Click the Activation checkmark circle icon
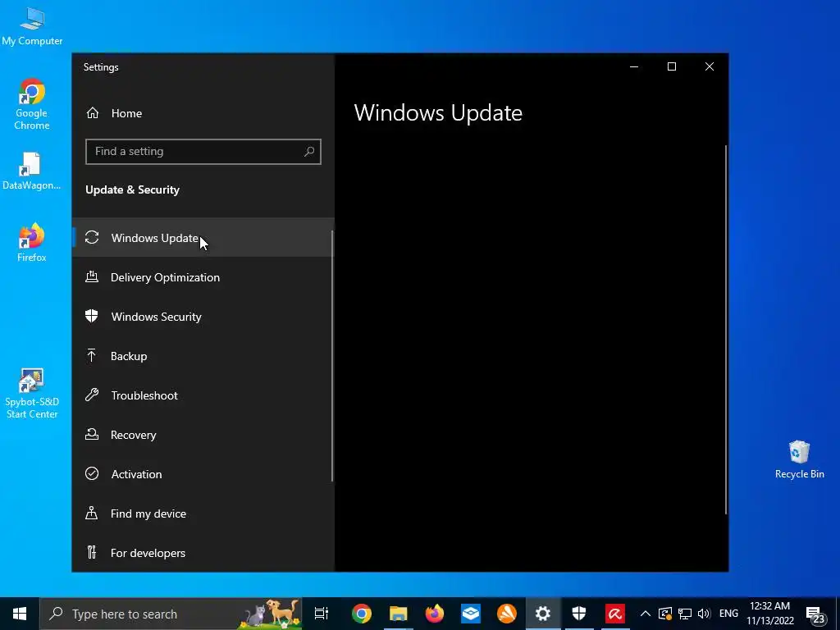This screenshot has width=840, height=630. pos(92,473)
